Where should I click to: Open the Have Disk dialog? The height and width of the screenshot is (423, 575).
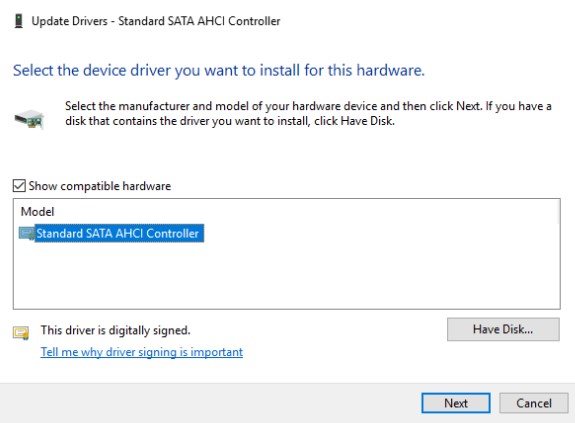coord(503,330)
